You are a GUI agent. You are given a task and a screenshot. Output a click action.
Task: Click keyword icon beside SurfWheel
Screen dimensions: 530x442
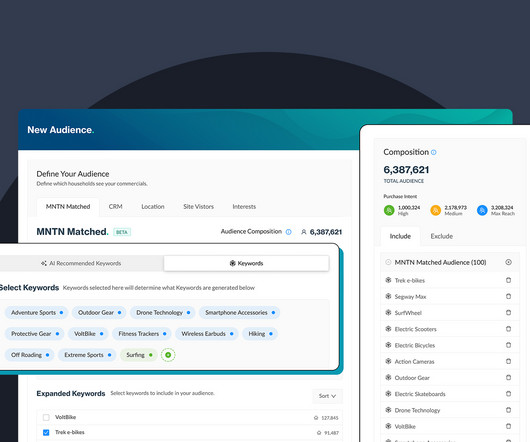[388, 313]
